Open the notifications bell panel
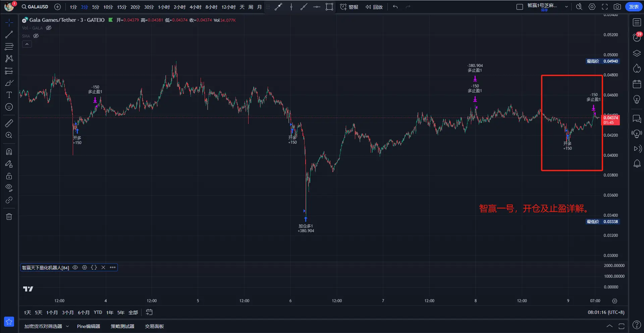This screenshot has width=644, height=333. 637,164
